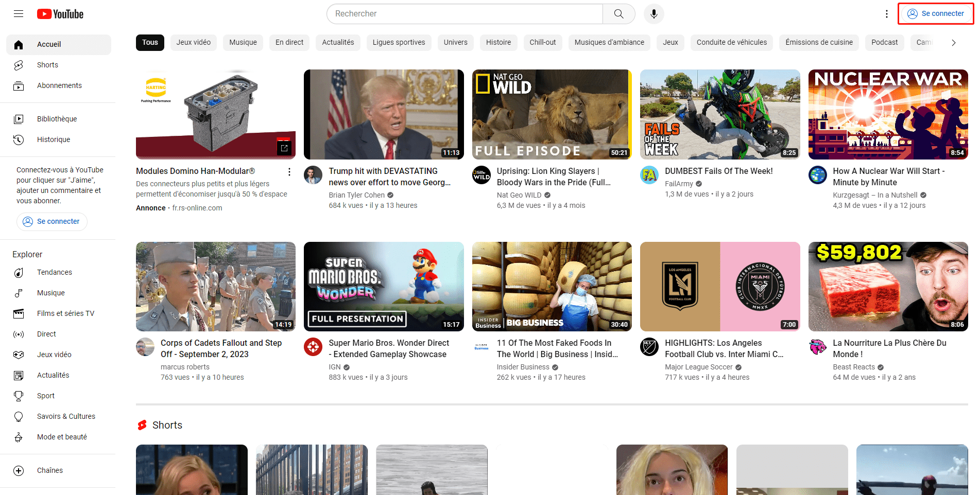Open Major League Soccer channel avatar
Viewport: 980px width, 495px height.
pyautogui.click(x=649, y=347)
